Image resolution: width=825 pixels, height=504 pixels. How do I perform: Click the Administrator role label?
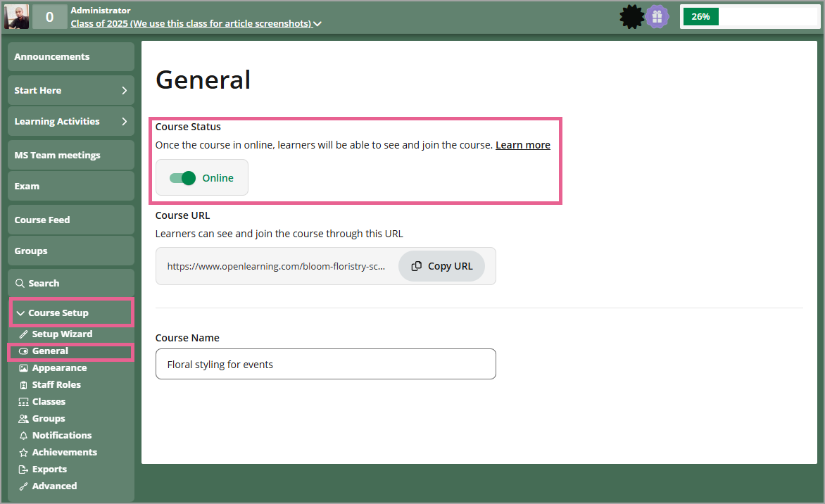tap(101, 11)
